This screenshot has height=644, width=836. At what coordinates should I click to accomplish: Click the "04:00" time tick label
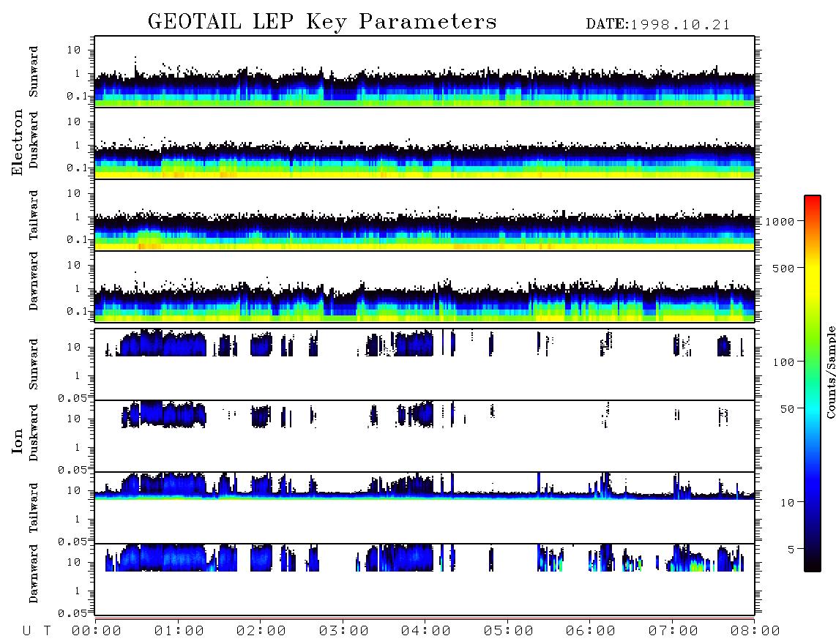click(426, 632)
